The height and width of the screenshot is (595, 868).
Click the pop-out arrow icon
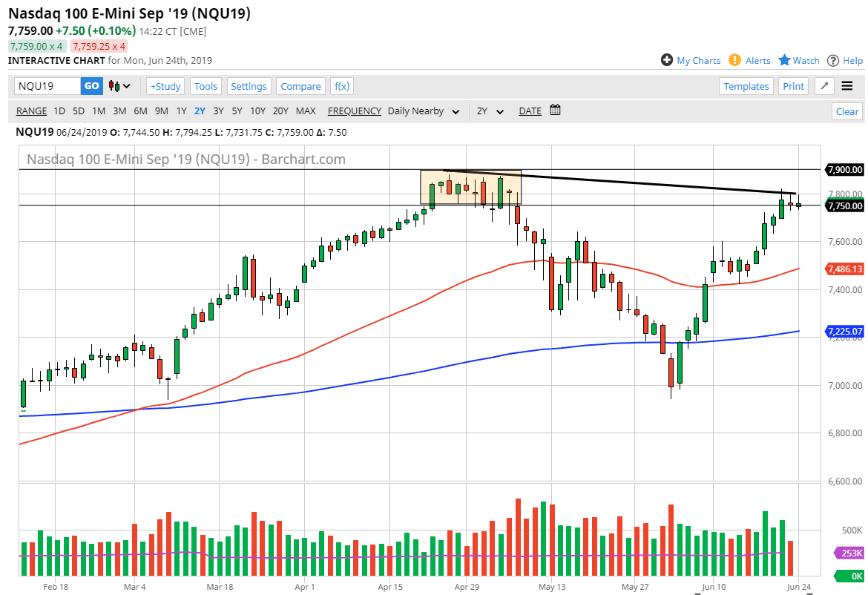(823, 85)
